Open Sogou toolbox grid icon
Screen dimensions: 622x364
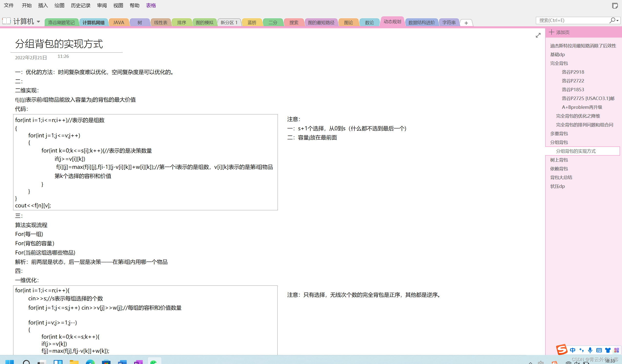tap(616, 350)
